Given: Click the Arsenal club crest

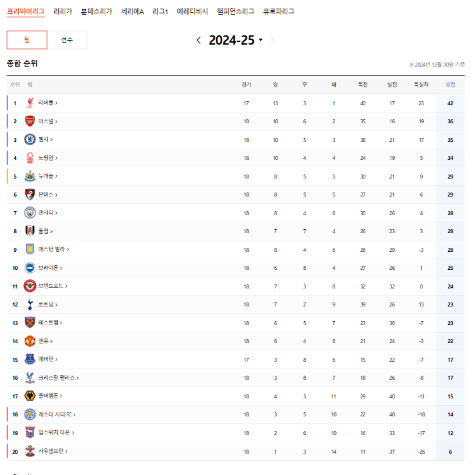Looking at the screenshot, I should pos(30,121).
